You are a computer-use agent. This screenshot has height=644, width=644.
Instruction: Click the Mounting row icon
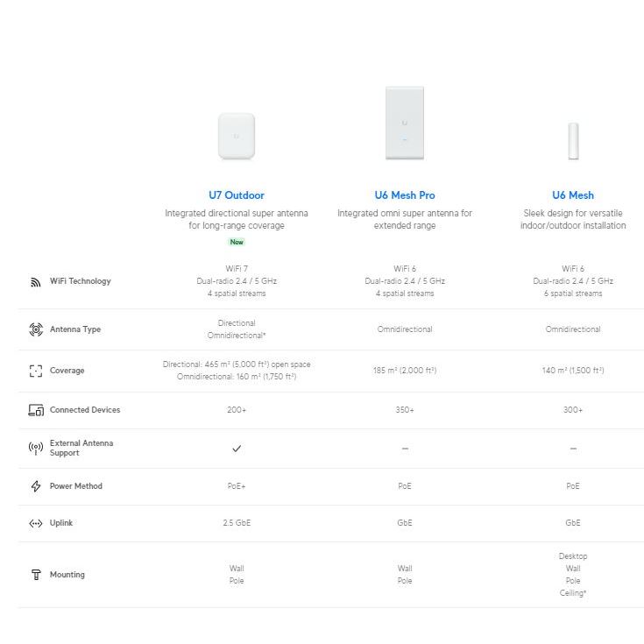click(36, 575)
